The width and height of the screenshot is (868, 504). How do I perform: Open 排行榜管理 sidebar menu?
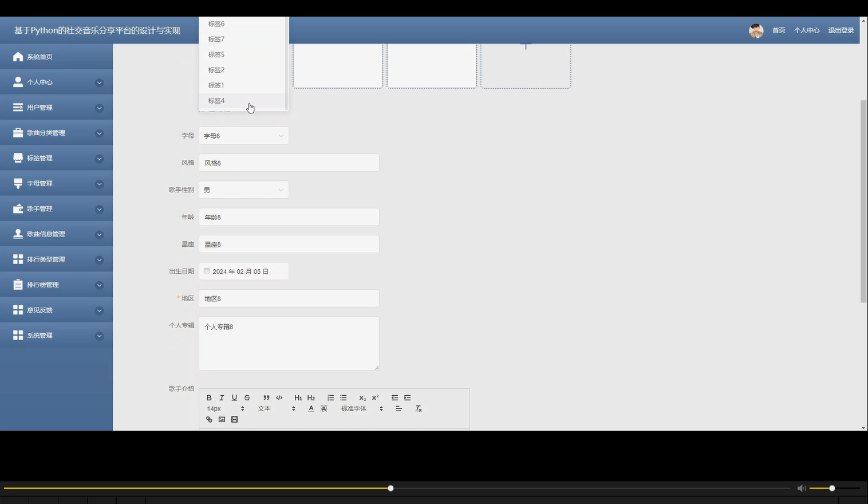click(56, 285)
